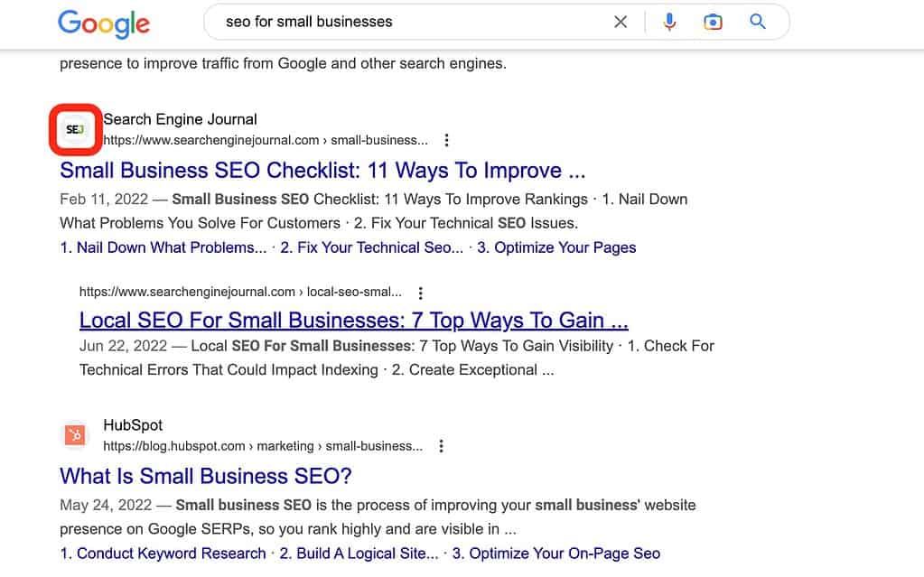Open Google Lens image search

pos(714,22)
